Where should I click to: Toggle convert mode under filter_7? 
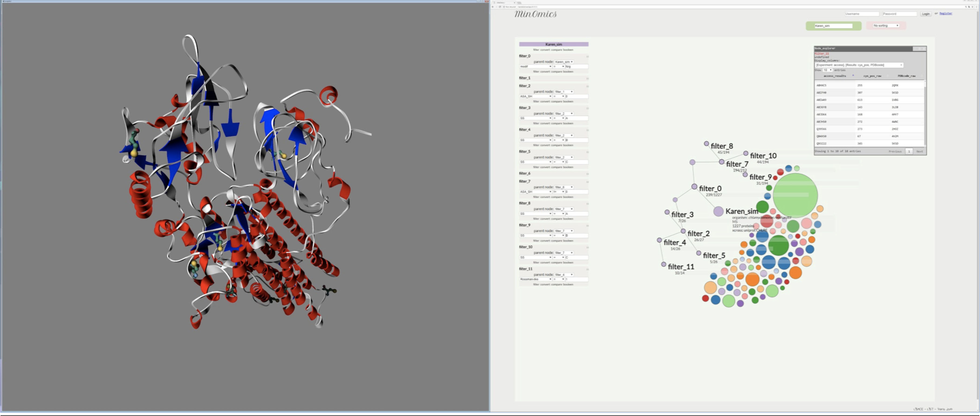coord(545,197)
